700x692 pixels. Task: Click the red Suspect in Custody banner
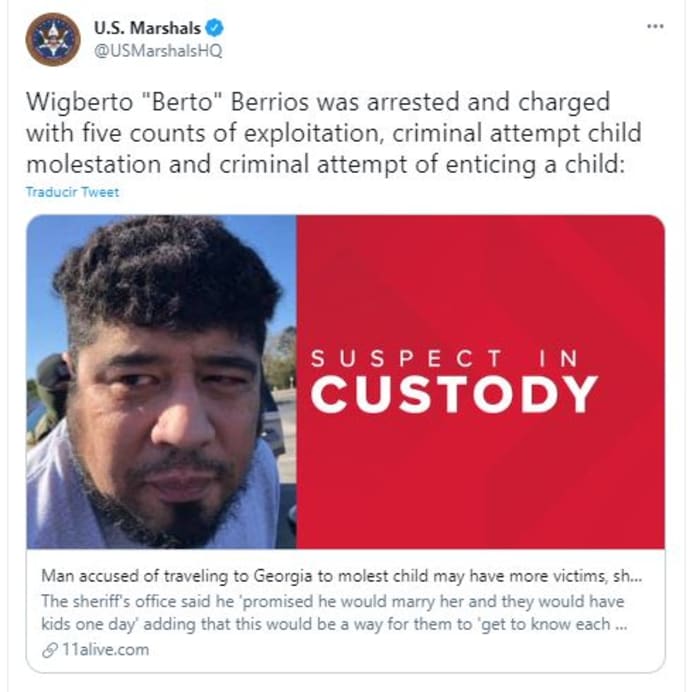coord(480,382)
